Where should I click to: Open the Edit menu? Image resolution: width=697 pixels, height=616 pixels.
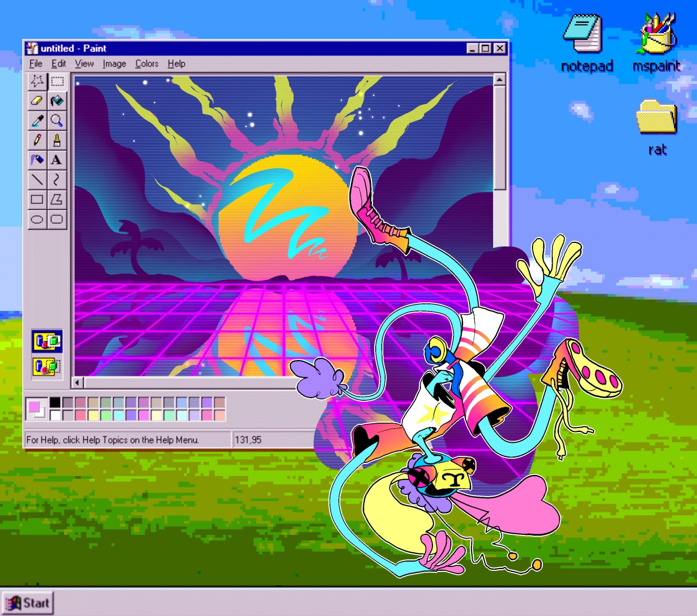(59, 64)
